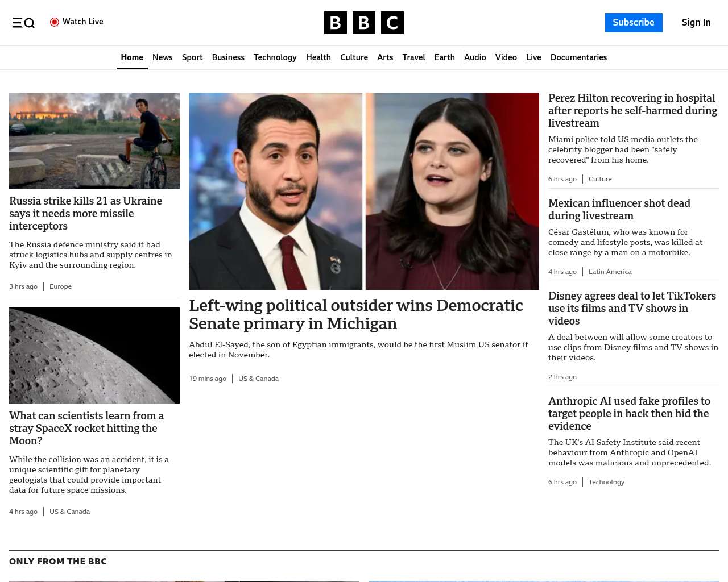Click the Latin America category tag
The height and width of the screenshot is (582, 728).
pyautogui.click(x=610, y=272)
